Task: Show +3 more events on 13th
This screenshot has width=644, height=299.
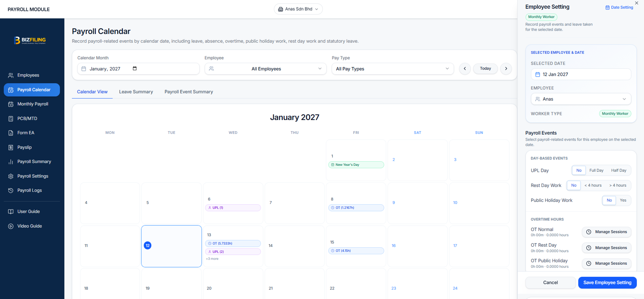Action: (212, 259)
